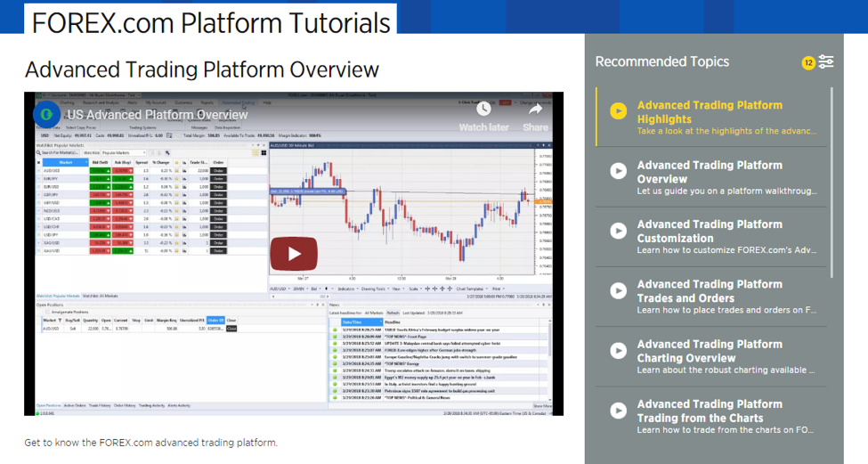The width and height of the screenshot is (868, 464).
Task: Click play icon beside Trades and Orders topic
Action: click(619, 290)
